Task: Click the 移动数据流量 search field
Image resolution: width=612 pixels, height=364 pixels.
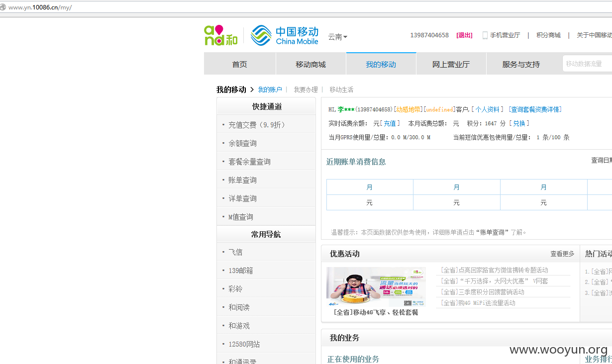Action: tap(587, 64)
